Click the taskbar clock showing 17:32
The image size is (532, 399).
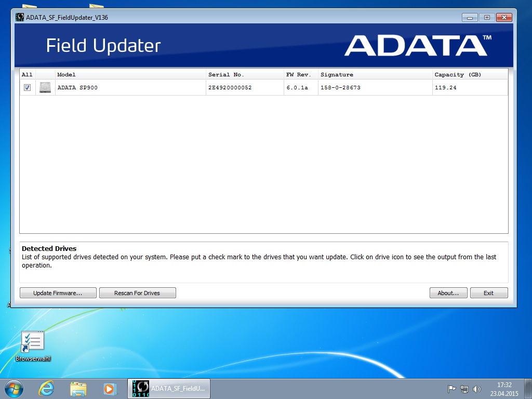pyautogui.click(x=504, y=389)
